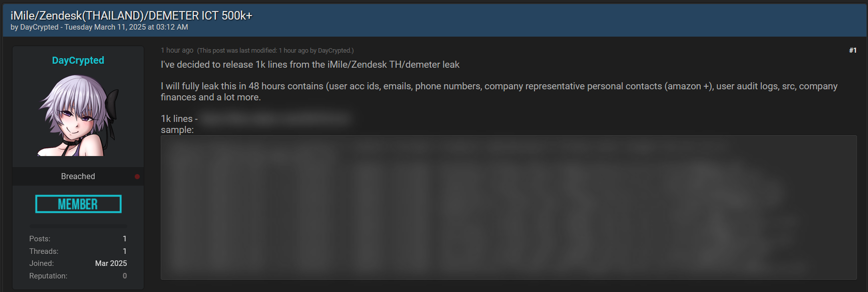
Task: Click the "last modified" edit note
Action: click(x=275, y=51)
